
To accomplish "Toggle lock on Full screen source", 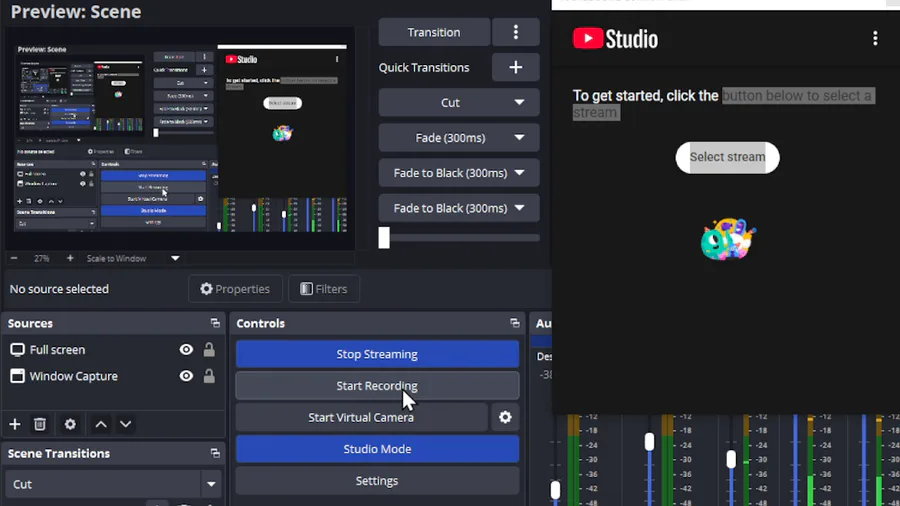I will click(209, 349).
